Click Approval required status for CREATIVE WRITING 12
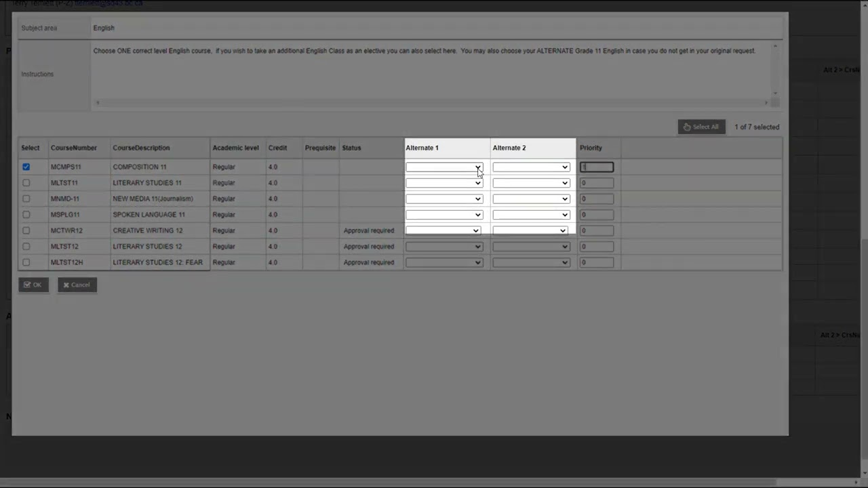 point(369,230)
